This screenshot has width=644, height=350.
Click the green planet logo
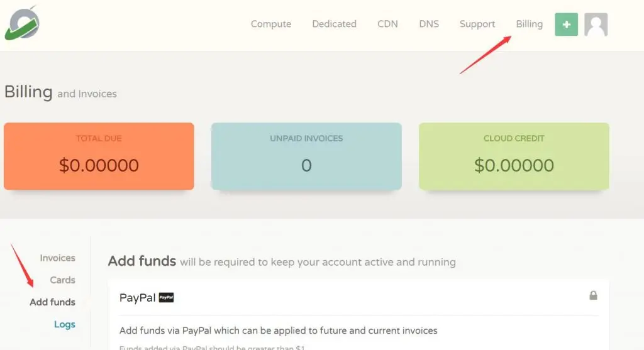tap(22, 23)
